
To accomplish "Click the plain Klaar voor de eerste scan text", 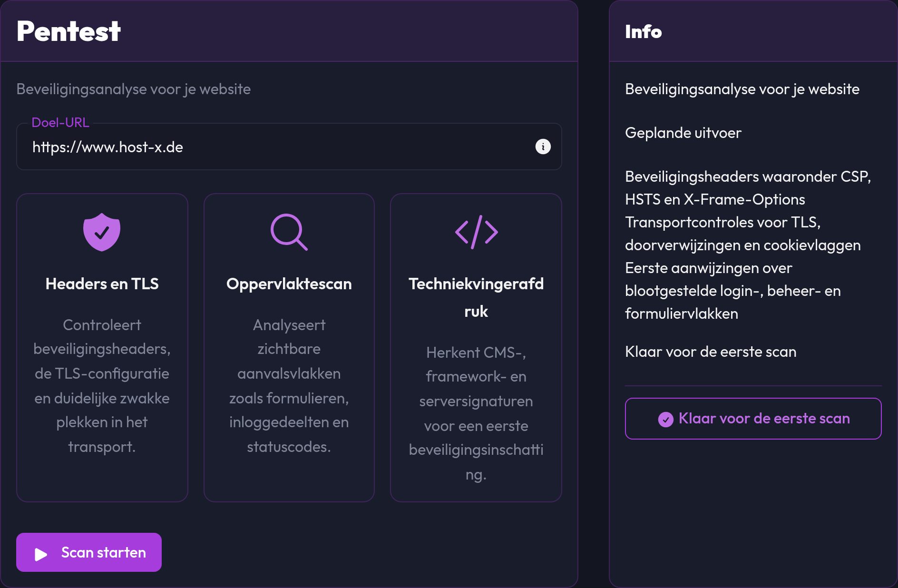I will [x=711, y=352].
